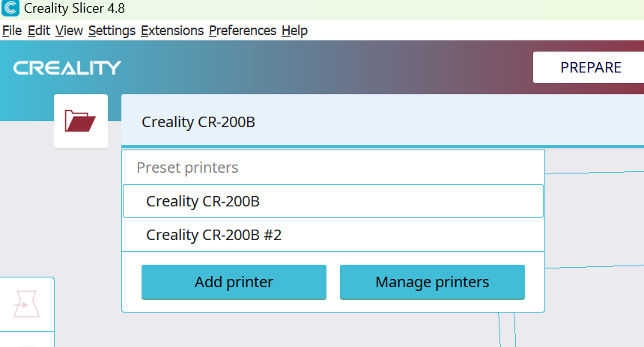The width and height of the screenshot is (644, 347).
Task: Open the file folder icon
Action: (x=81, y=121)
